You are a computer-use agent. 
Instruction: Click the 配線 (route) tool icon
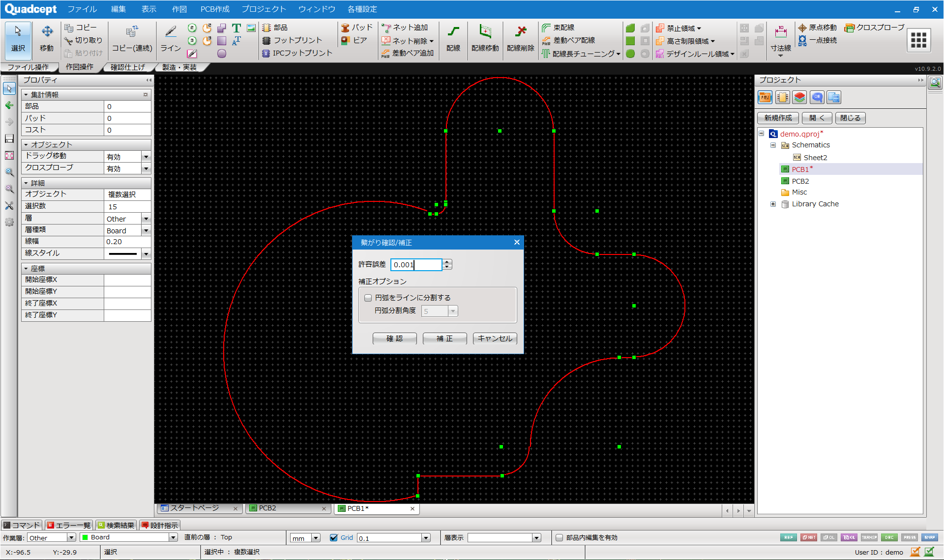[x=453, y=38]
